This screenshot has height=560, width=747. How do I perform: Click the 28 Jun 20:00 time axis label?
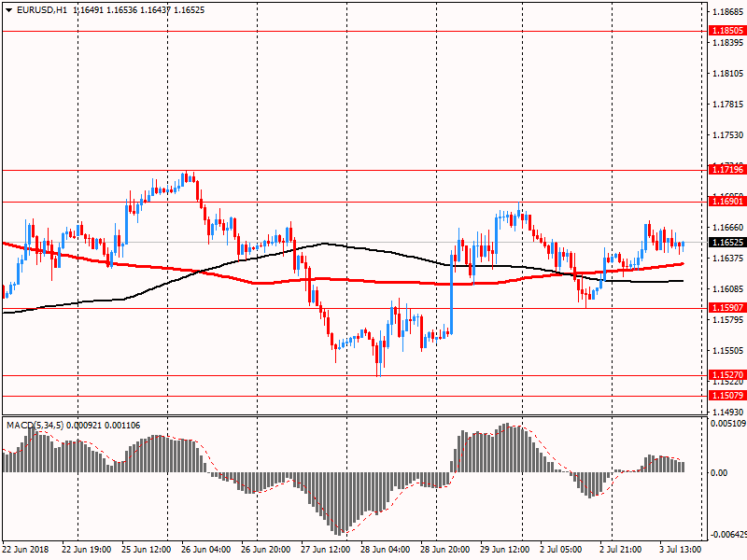[x=445, y=550]
